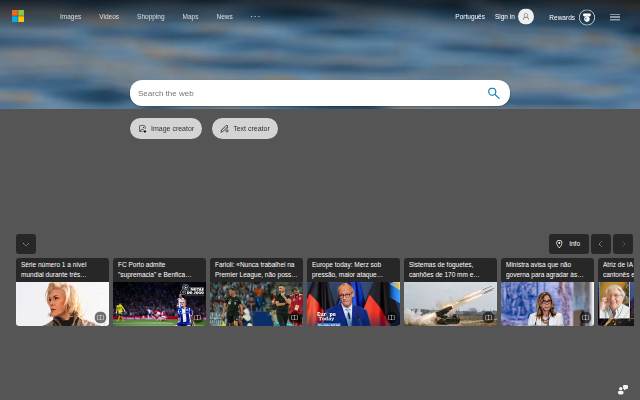
Task: Open headline "Europe today: Merz sob pressão"
Action: pyautogui.click(x=347, y=270)
